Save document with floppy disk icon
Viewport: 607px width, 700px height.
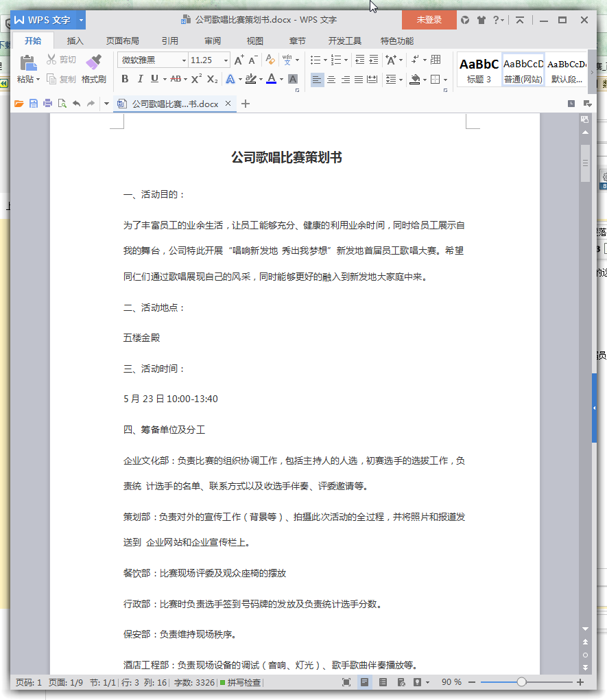[x=34, y=104]
